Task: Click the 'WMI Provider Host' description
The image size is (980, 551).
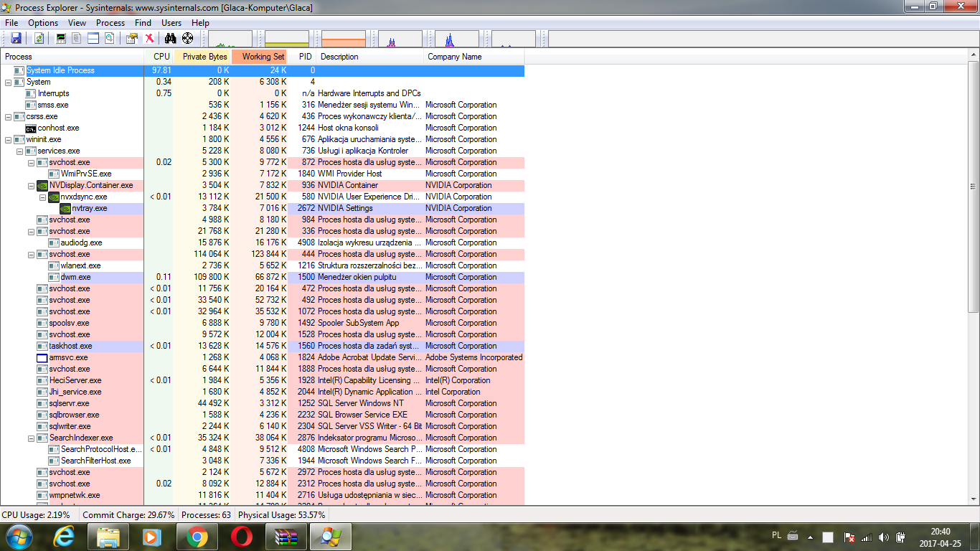Action: point(350,174)
